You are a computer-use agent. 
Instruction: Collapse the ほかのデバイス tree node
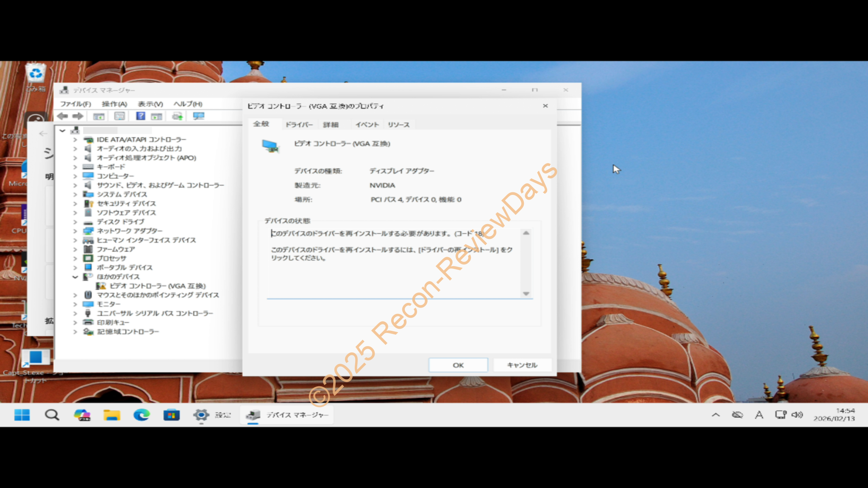pyautogui.click(x=75, y=277)
